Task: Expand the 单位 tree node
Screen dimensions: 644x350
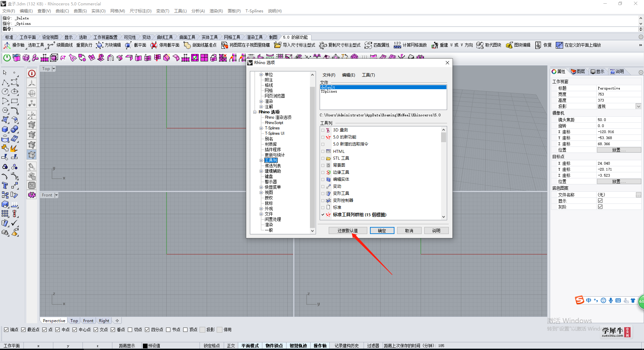Action: [261, 74]
